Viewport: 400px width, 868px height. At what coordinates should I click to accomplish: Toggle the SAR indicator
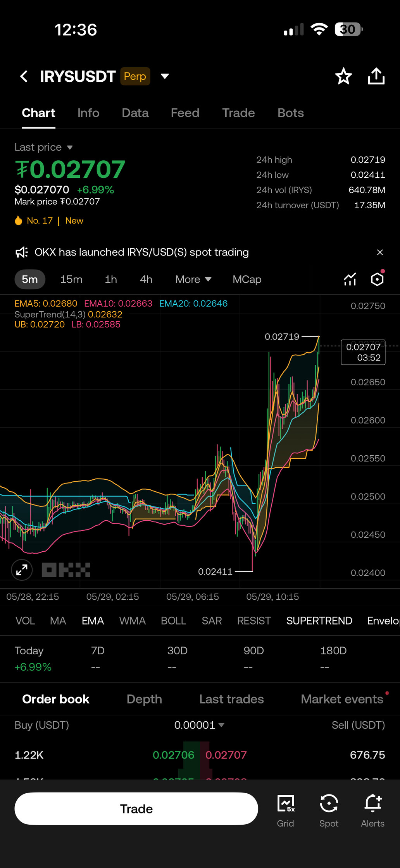[x=212, y=621]
